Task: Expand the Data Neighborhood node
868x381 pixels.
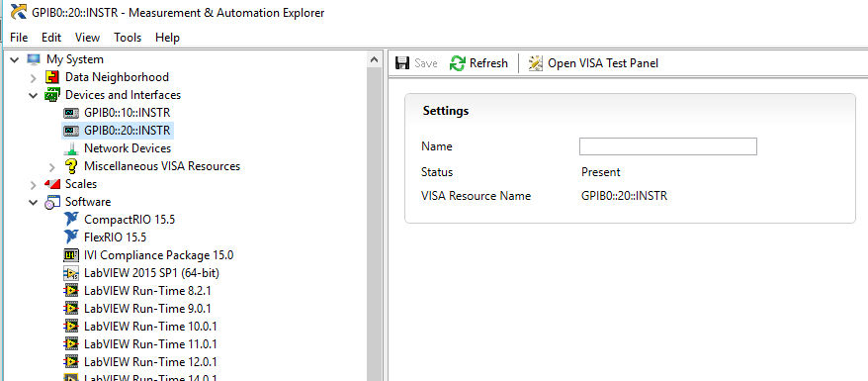Action: click(x=34, y=77)
